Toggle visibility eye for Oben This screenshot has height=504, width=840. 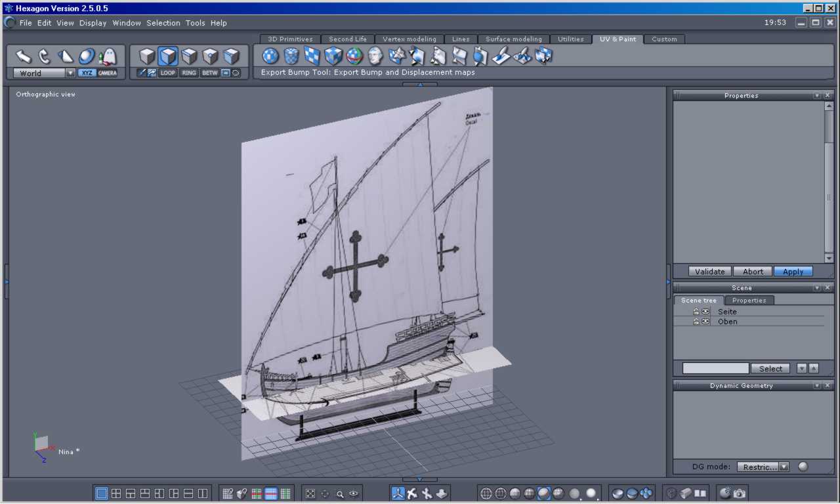coord(705,322)
